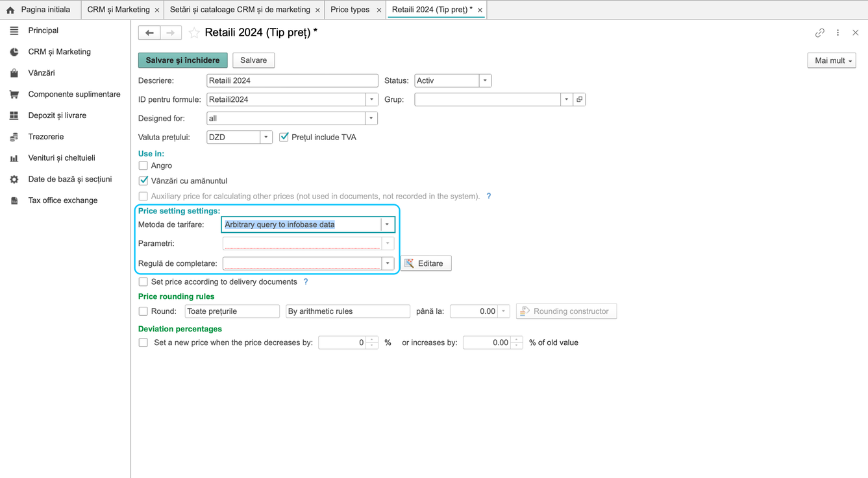868x478 pixels.
Task: Enable the Round checkbox
Action: coord(143,311)
